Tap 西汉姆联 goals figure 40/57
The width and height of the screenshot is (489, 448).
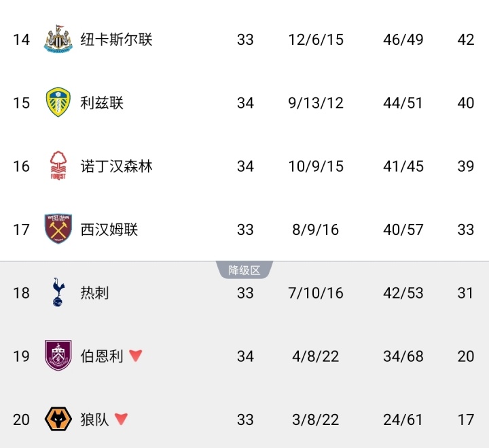[403, 229]
